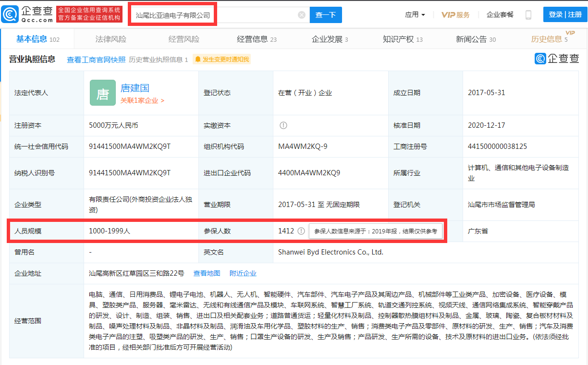Viewport: 588px width, 365px height.
Task: Click registration authority 汕尾市市场监督管理局
Action: click(x=502, y=205)
